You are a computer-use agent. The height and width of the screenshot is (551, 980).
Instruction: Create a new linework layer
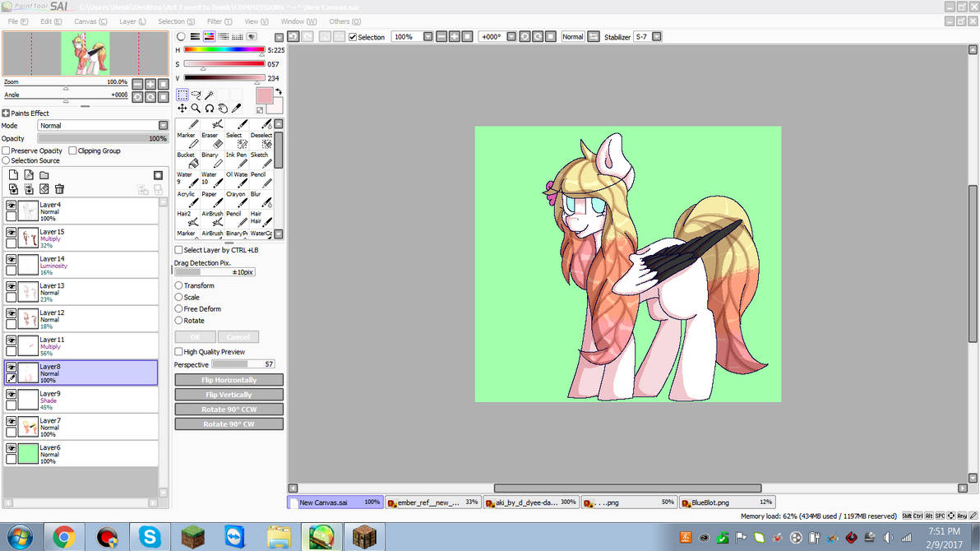pos(29,175)
